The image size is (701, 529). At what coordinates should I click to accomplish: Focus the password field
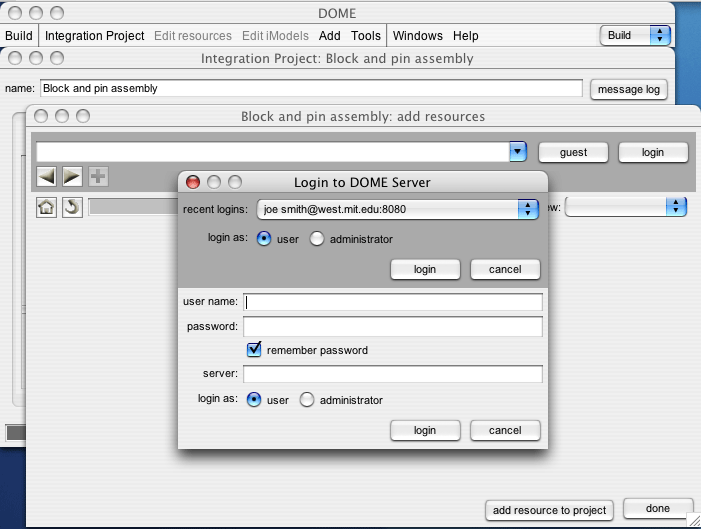(x=393, y=326)
